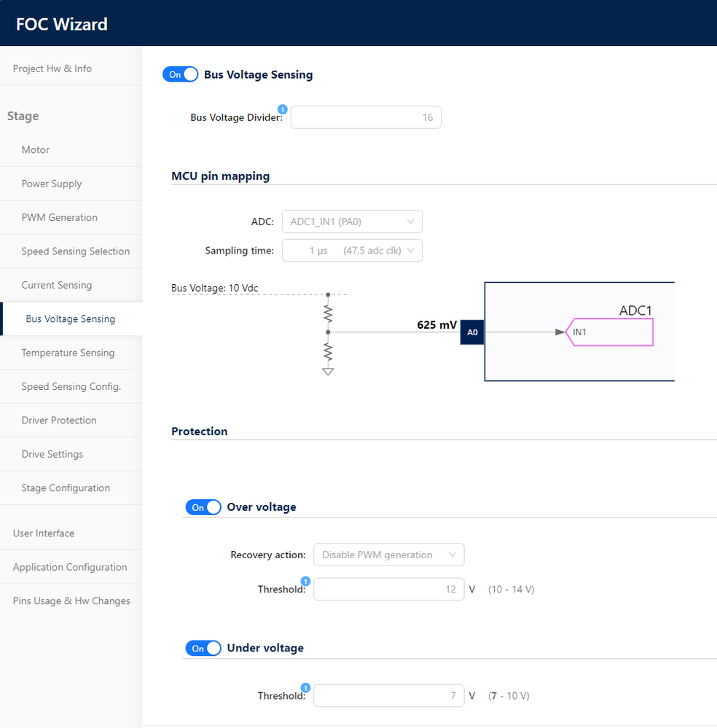The height and width of the screenshot is (728, 717).
Task: Click info badge on Over voltage Threshold
Action: point(305,581)
